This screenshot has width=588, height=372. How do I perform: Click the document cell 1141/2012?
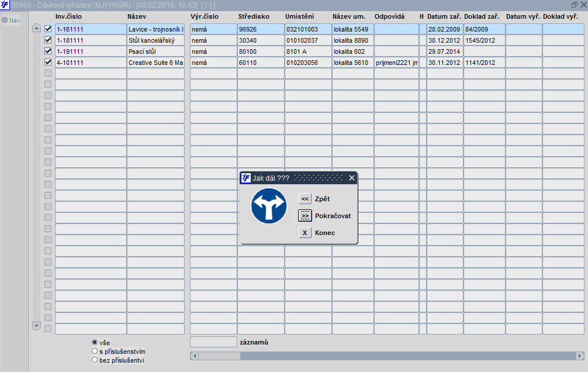[x=485, y=63]
